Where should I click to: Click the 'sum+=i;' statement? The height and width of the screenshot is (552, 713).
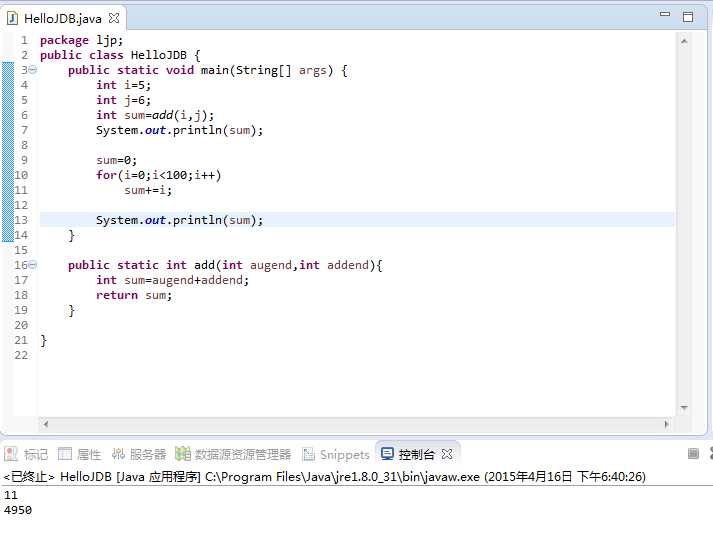(148, 190)
